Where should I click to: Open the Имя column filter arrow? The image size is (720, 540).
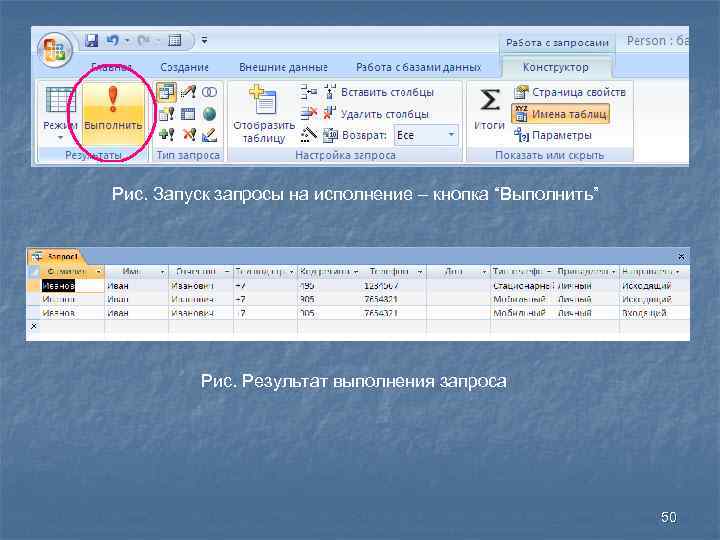(x=163, y=272)
